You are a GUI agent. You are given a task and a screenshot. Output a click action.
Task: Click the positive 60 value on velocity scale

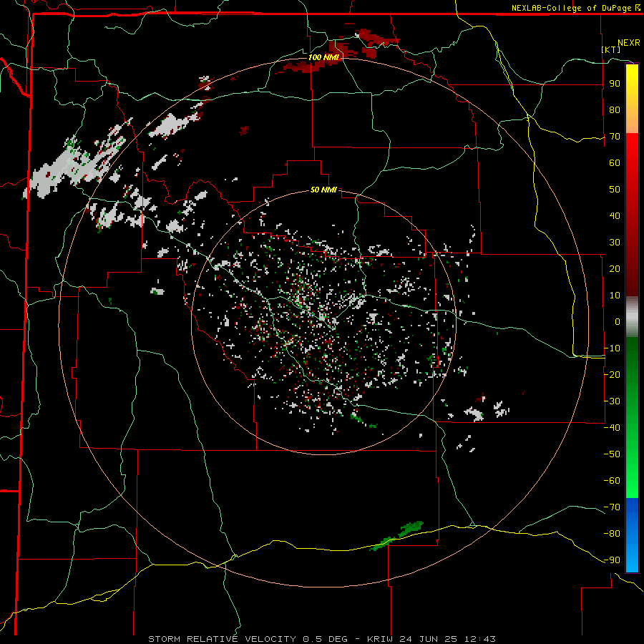[615, 163]
